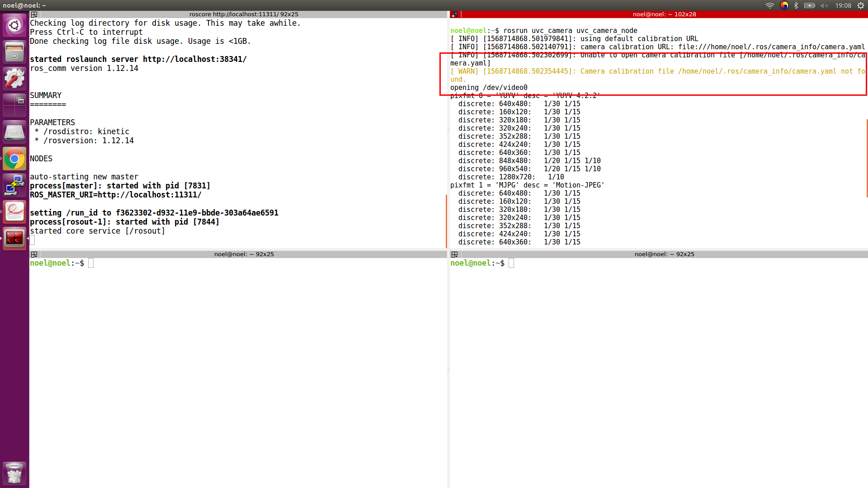Image resolution: width=868 pixels, height=488 pixels.
Task: Launch the Files manager from dock
Action: coord(14,52)
